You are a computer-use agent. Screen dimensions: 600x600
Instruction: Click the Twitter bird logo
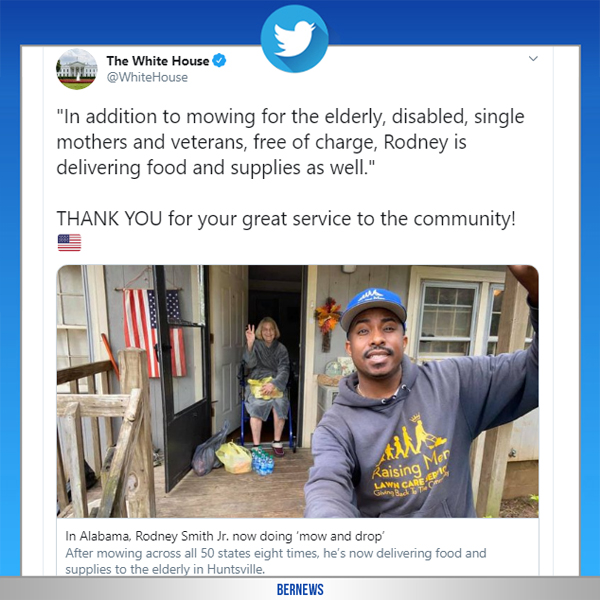294,39
